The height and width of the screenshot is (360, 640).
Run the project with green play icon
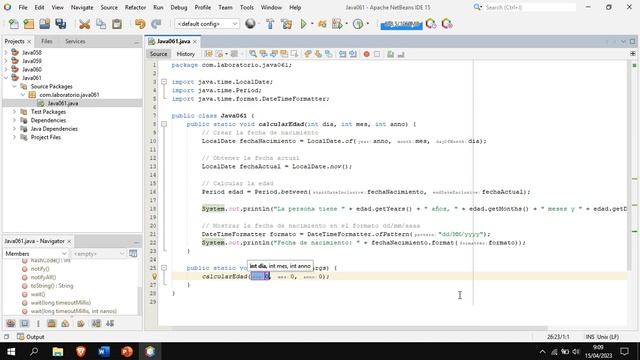[303, 24]
